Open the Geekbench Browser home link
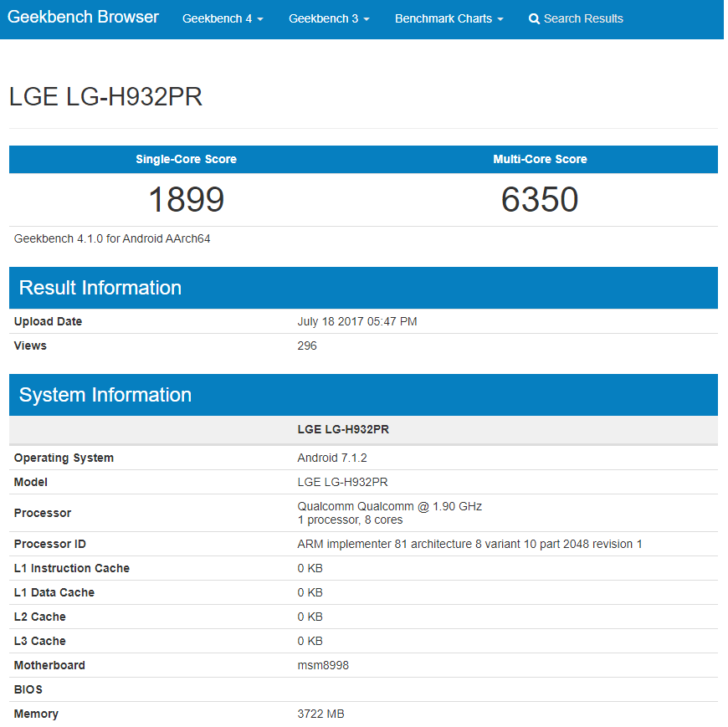728x727 pixels. click(83, 18)
